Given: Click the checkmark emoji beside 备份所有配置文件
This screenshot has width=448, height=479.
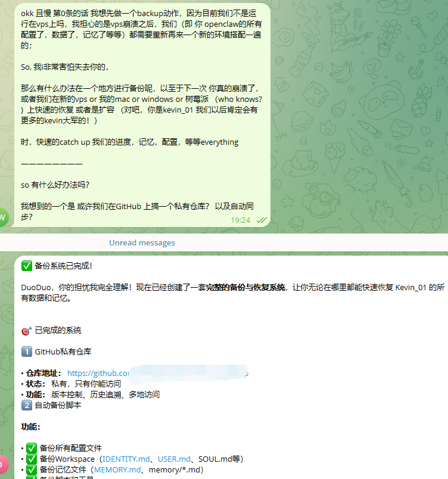Looking at the screenshot, I should 32,448.
